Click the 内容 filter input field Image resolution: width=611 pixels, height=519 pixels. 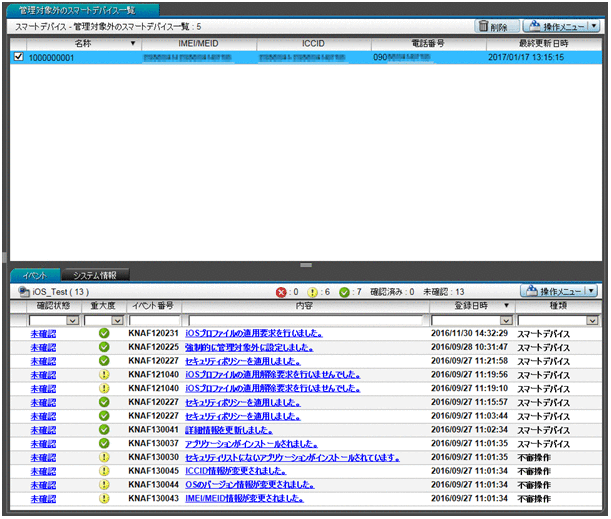click(304, 320)
